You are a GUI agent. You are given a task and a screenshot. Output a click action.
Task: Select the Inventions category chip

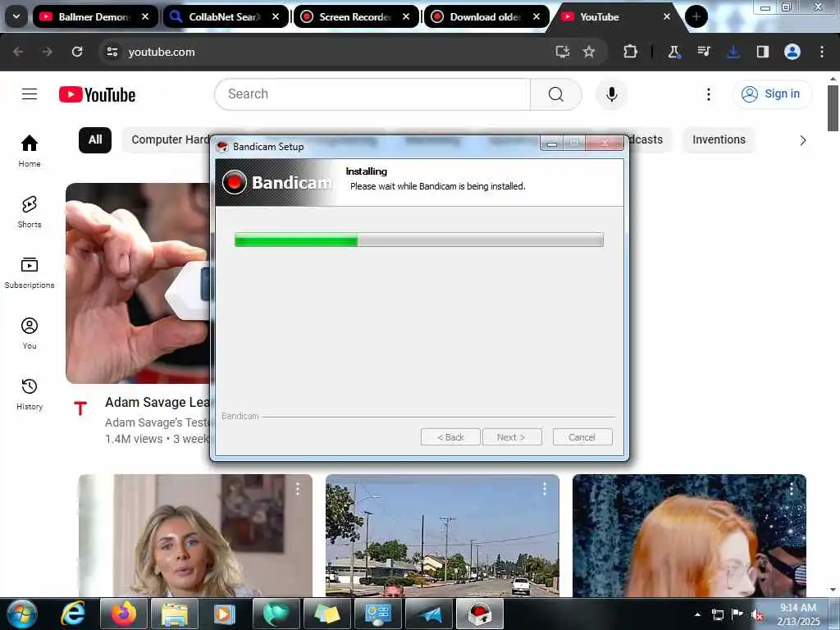719,139
